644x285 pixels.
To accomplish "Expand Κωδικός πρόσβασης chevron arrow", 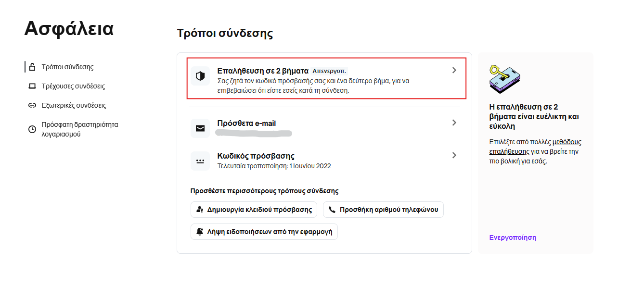I will tap(454, 156).
